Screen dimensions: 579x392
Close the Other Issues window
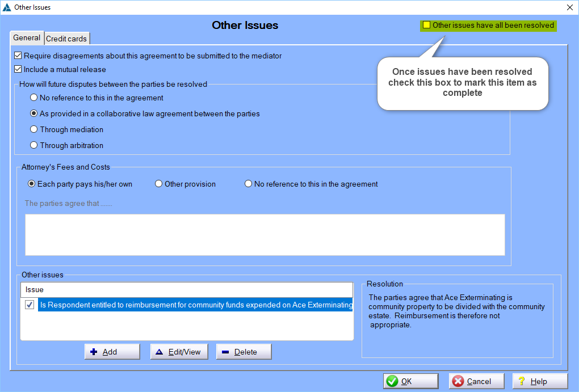[569, 7]
